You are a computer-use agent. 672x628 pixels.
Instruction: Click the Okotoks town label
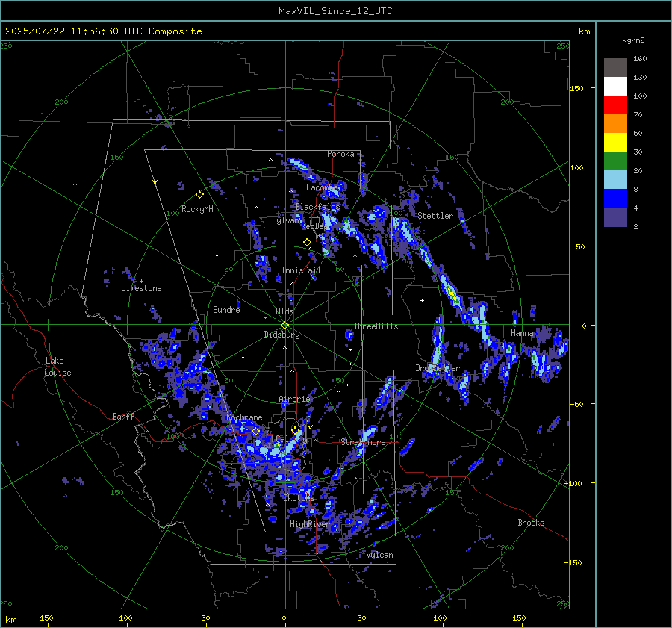tap(299, 498)
